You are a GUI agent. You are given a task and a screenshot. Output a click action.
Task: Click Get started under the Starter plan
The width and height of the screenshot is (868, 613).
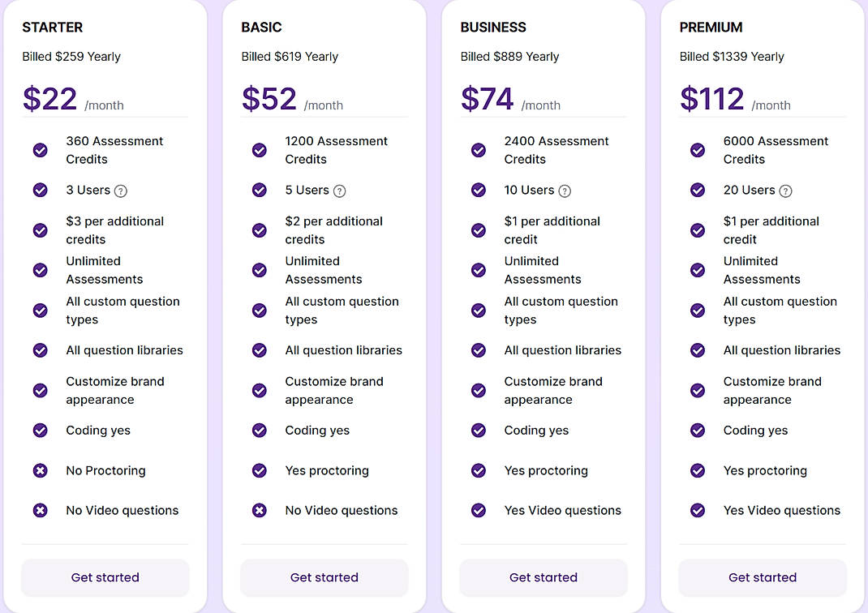pyautogui.click(x=105, y=577)
